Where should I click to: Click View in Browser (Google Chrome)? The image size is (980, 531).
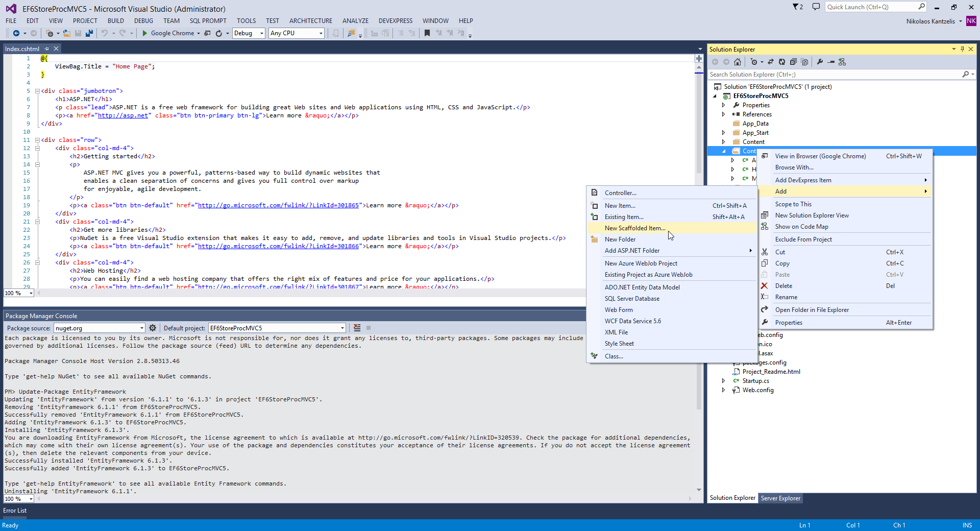[x=845, y=156]
